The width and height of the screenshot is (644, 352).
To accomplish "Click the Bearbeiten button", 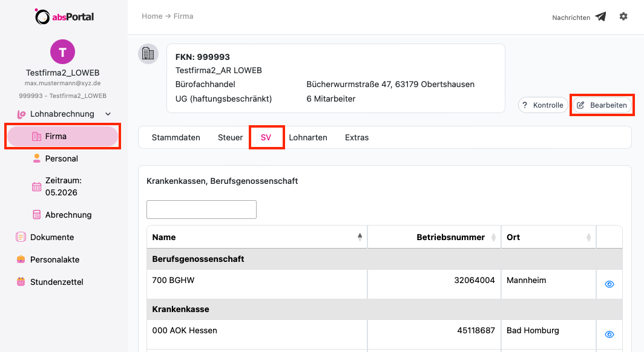I will click(x=602, y=105).
